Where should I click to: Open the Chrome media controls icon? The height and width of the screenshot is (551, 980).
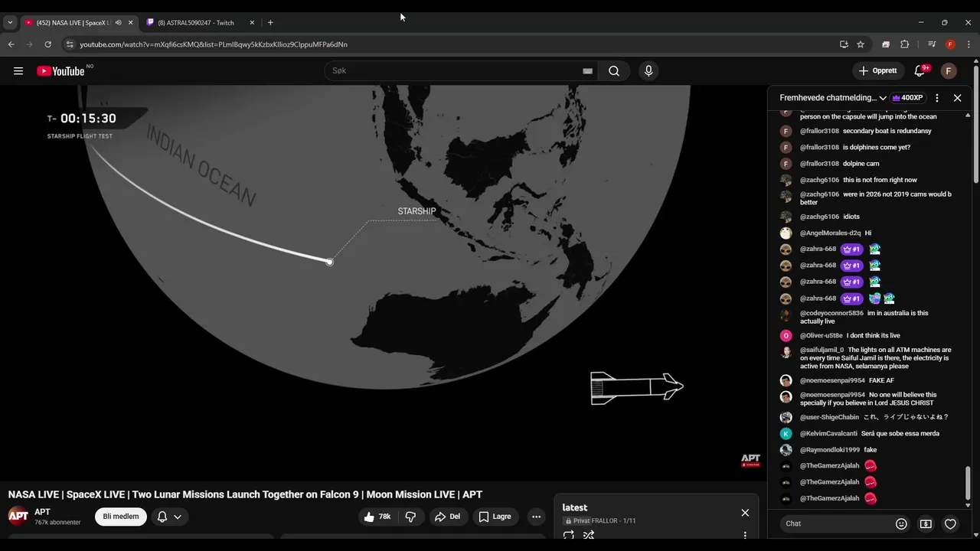point(932,44)
